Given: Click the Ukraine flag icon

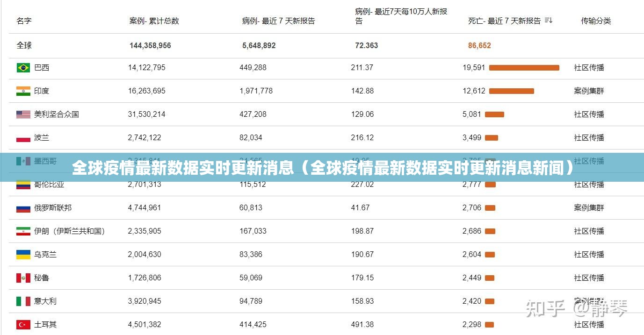Looking at the screenshot, I should pos(23,255).
